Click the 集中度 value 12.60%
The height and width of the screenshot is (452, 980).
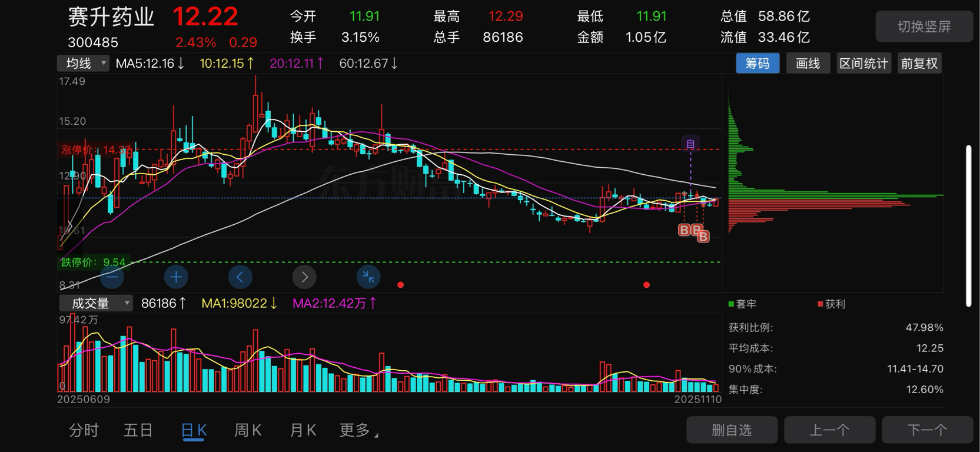tap(925, 389)
